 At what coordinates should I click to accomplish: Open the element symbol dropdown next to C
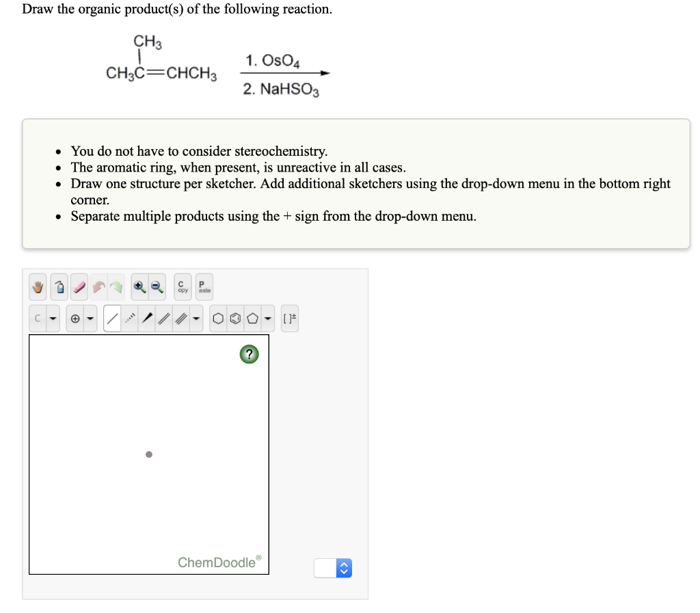52,317
